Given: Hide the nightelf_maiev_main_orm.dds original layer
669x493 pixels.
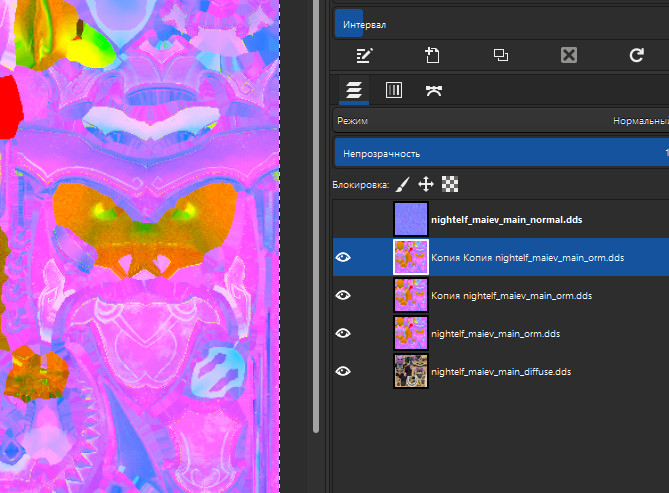Looking at the screenshot, I should coord(343,333).
